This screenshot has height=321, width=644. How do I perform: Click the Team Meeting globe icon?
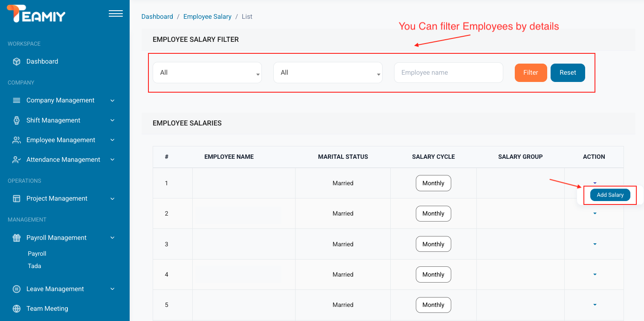click(17, 309)
